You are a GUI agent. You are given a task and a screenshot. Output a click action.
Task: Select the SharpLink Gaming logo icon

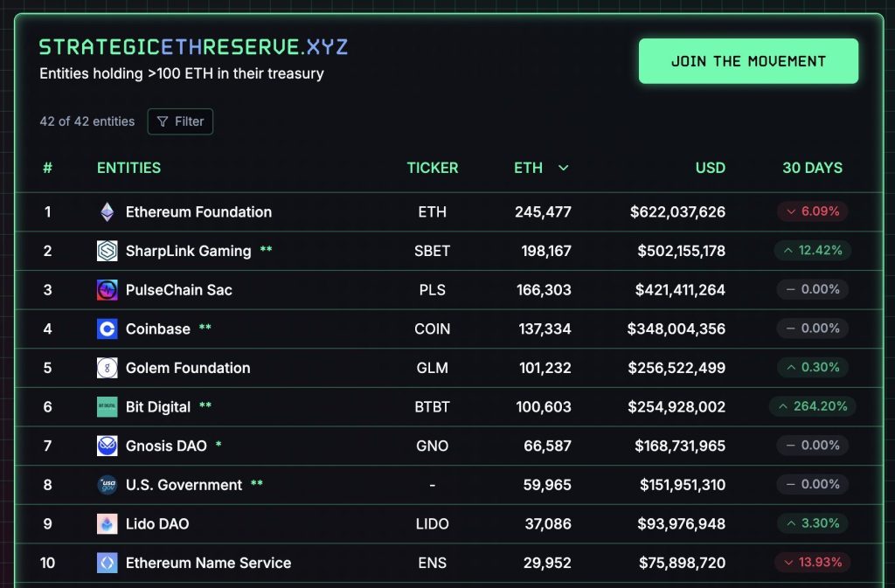point(107,251)
